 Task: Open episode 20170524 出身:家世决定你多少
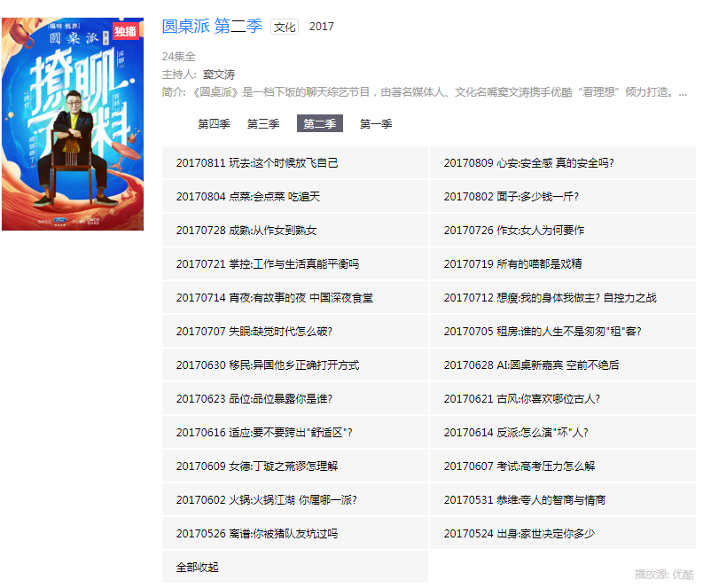click(563, 534)
